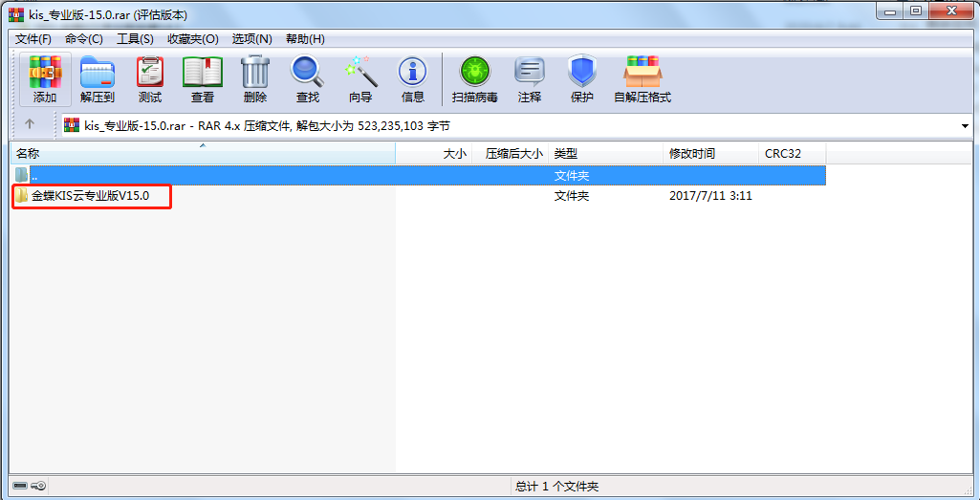Expand the address bar dropdown arrow
980x500 pixels.
click(x=965, y=126)
